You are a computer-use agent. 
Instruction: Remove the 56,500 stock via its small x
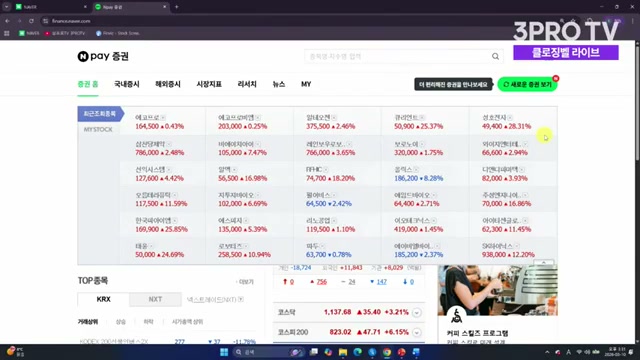pyautogui.click(x=235, y=169)
